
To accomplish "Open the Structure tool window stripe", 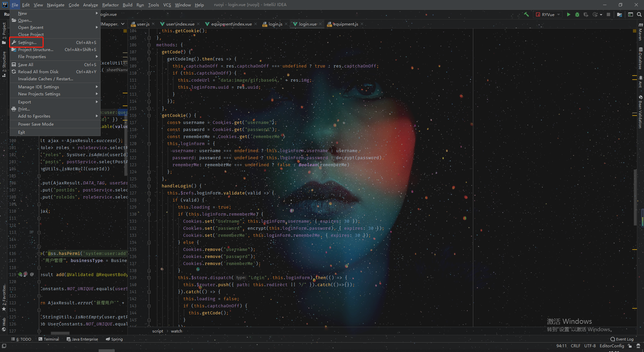I will pyautogui.click(x=4, y=64).
